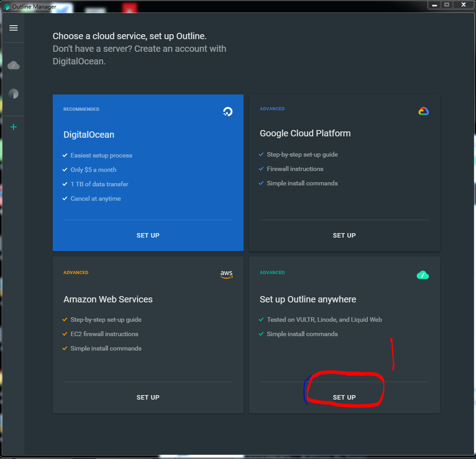The width and height of the screenshot is (476, 459).
Task: Click 'Cancel at anytime' text
Action: [x=95, y=199]
